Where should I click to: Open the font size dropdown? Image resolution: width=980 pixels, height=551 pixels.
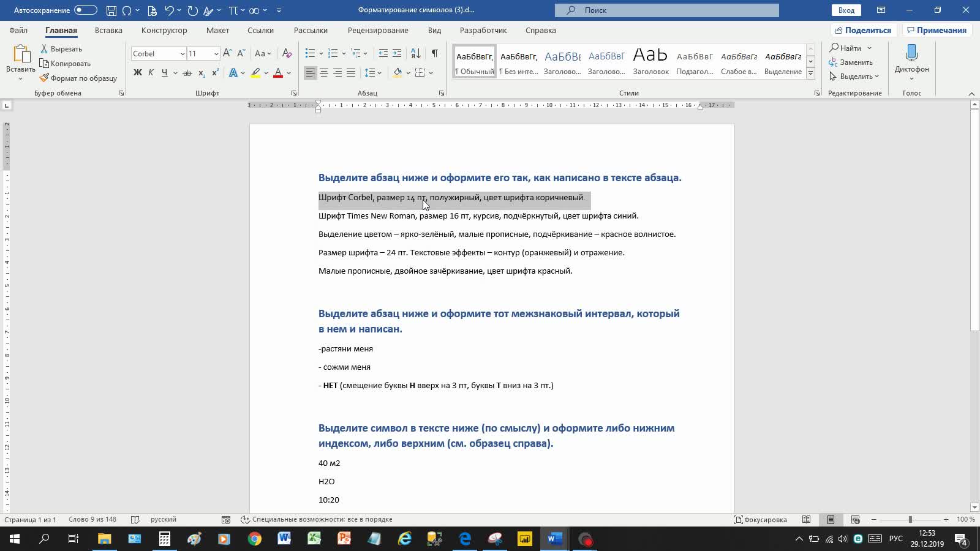click(x=216, y=54)
